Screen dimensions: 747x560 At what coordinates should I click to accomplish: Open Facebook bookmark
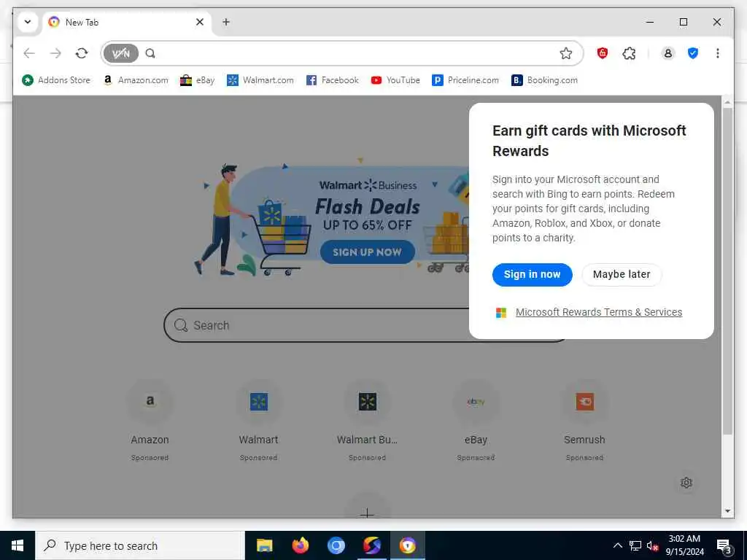[x=333, y=80]
